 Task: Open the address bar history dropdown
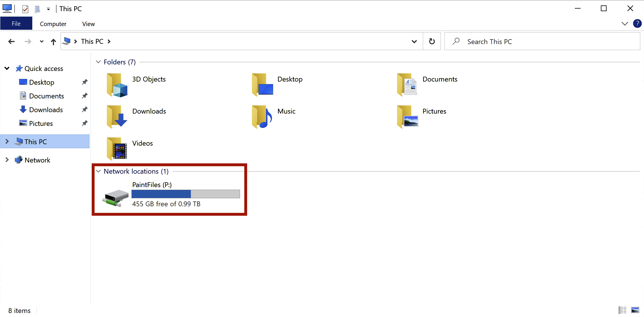pyautogui.click(x=414, y=42)
